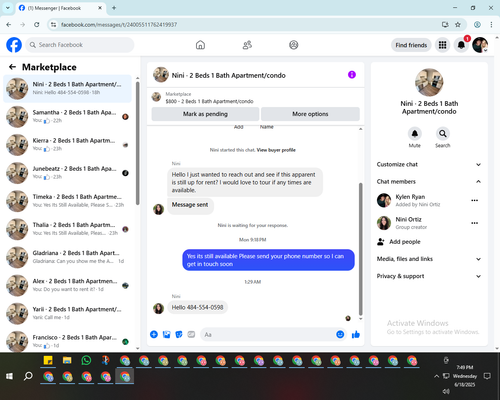The image size is (500, 400).
Task: Open the emoji picker
Action: point(340,334)
